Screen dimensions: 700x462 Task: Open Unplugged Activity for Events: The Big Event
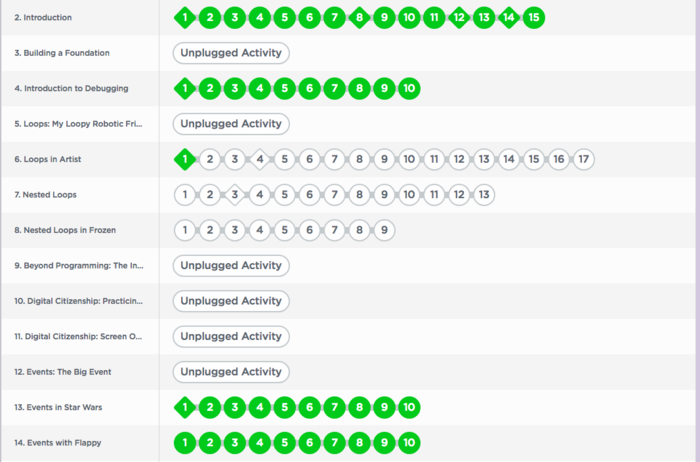point(231,372)
